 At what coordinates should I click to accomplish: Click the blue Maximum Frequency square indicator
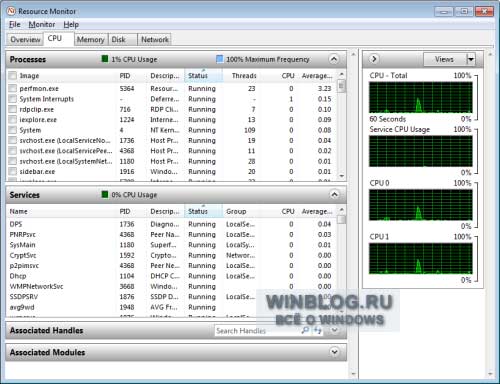click(x=220, y=59)
